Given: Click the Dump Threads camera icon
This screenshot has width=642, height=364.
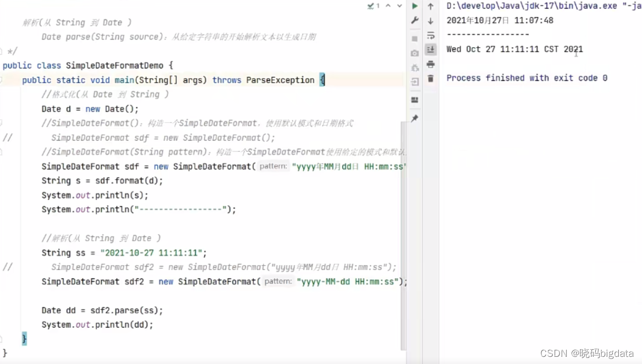Looking at the screenshot, I should 415,53.
